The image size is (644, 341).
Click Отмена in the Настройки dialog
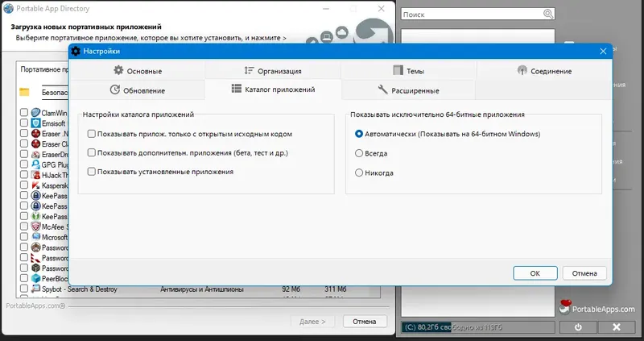(584, 273)
